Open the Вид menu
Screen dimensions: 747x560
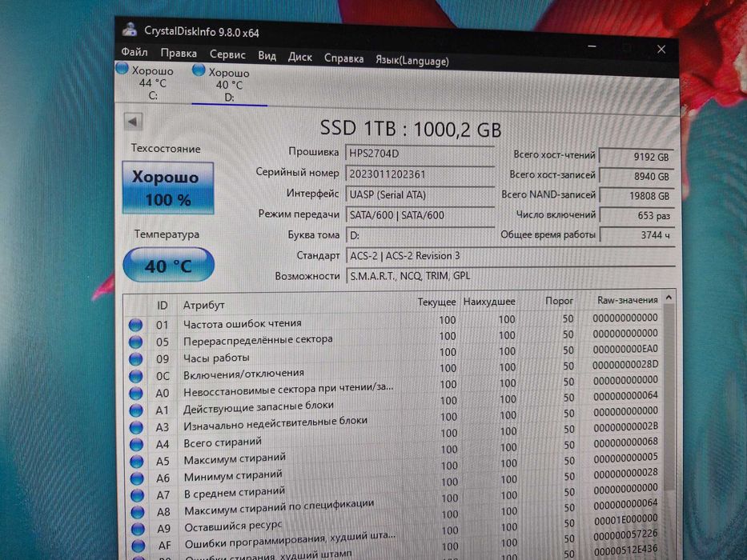267,56
